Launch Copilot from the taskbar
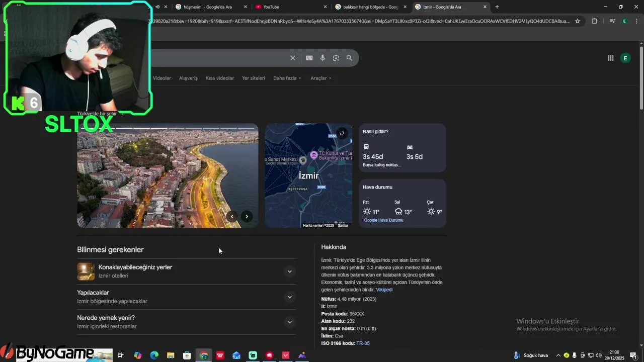This screenshot has height=362, width=644. tap(137, 355)
